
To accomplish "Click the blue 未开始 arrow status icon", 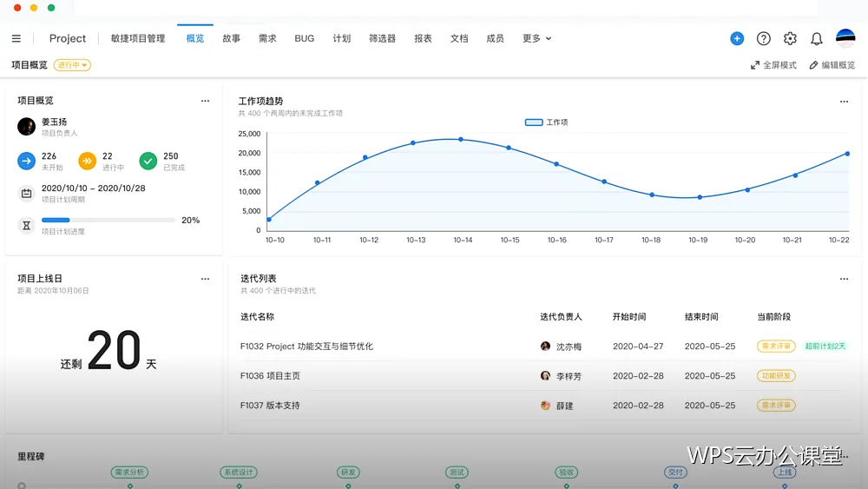I will tap(26, 161).
